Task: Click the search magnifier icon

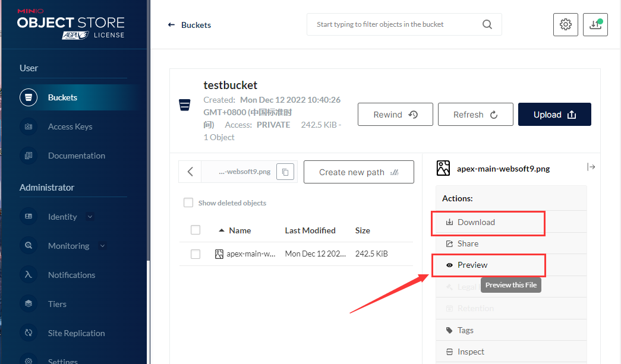Action: 487,24
